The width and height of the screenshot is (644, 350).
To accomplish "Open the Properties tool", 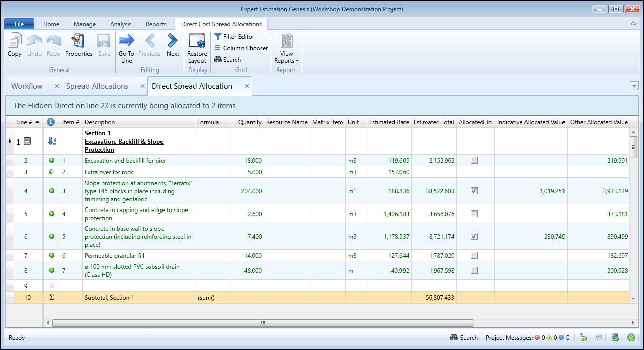I will (79, 41).
